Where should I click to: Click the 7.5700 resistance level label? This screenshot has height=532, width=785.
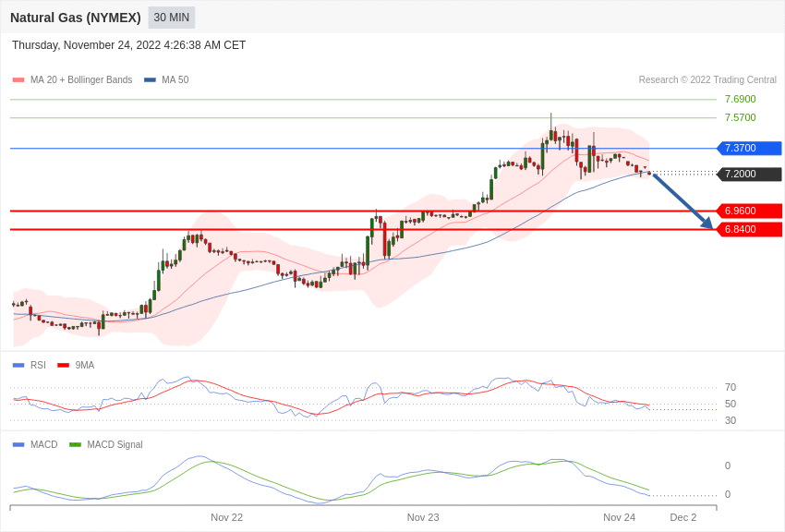pyautogui.click(x=740, y=117)
